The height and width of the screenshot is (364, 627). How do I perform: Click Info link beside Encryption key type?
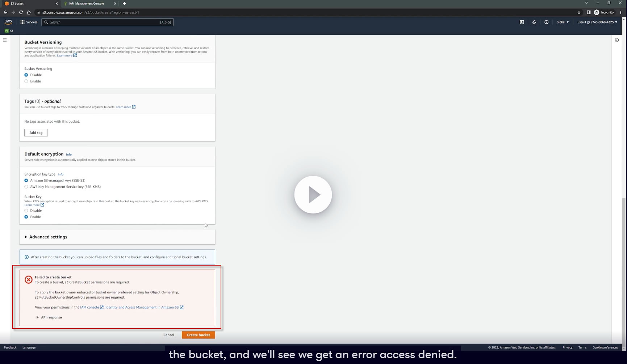[x=60, y=174]
